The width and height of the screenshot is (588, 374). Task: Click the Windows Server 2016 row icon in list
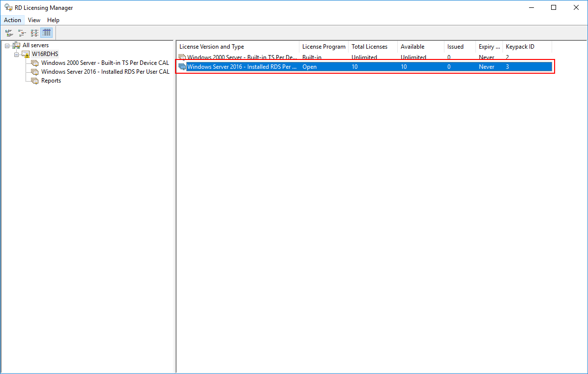[x=182, y=67]
